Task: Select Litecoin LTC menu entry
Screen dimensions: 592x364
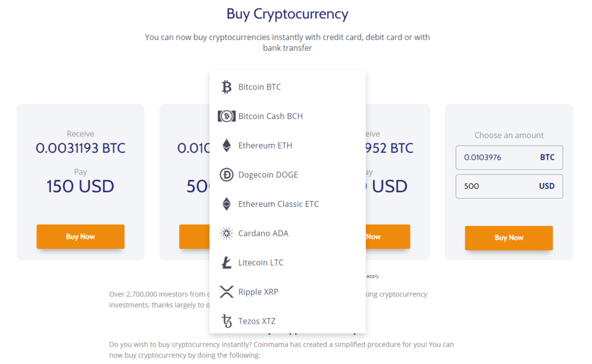Action: click(288, 262)
